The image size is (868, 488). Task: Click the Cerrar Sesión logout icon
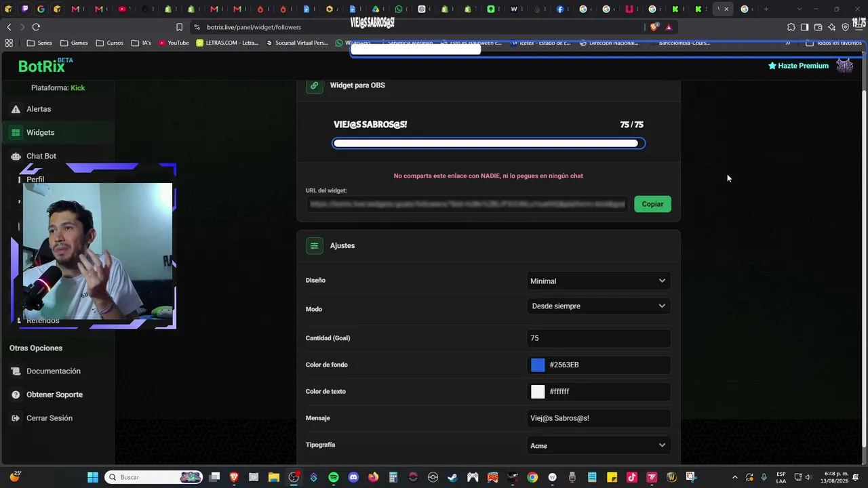pos(16,418)
